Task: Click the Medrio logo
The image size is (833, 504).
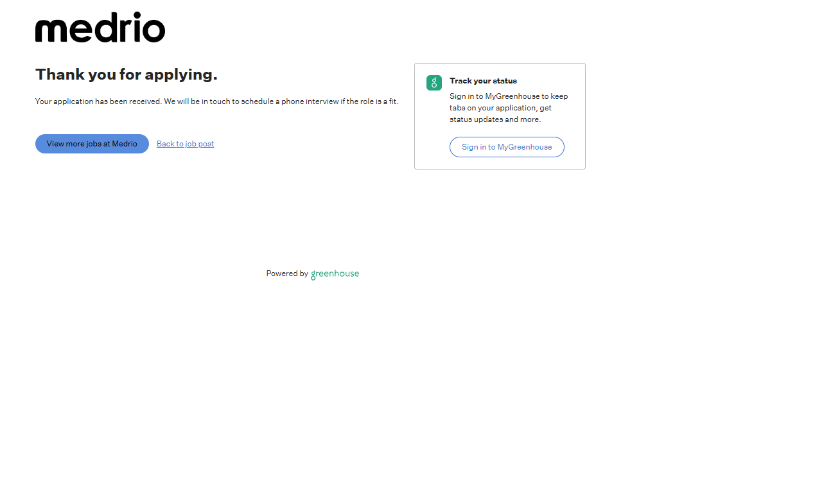Action: [100, 28]
